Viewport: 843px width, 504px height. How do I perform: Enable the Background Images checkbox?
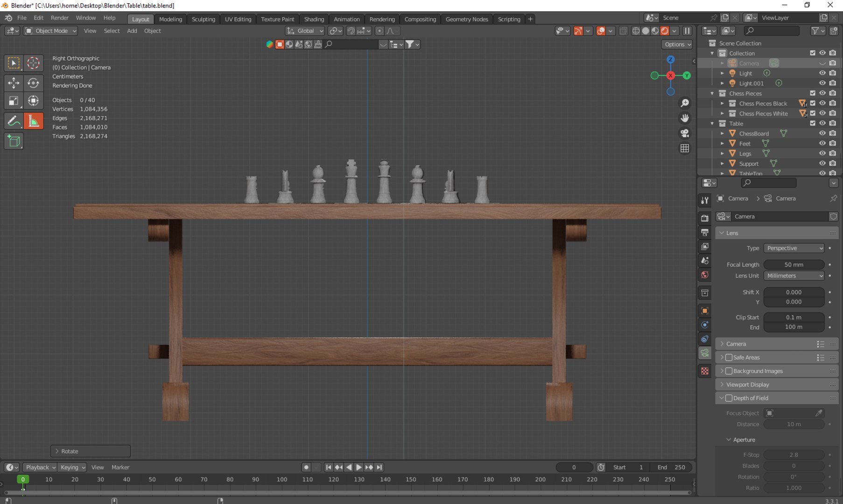coord(729,371)
